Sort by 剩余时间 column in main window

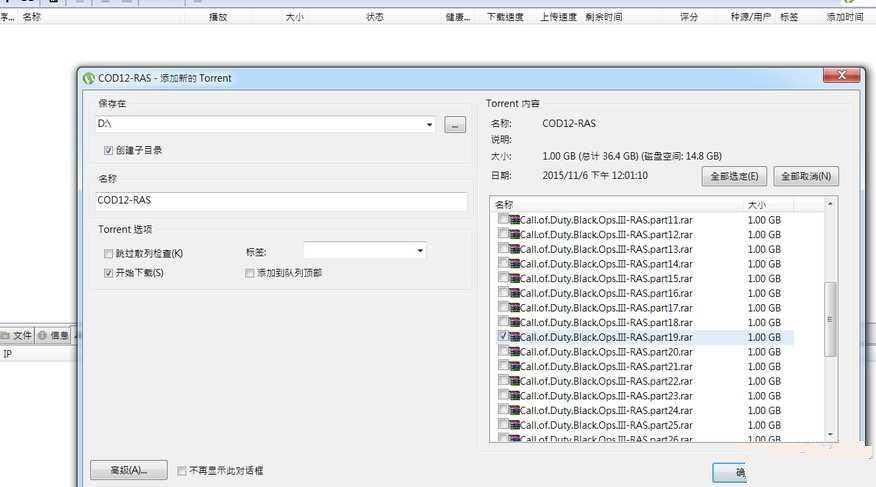tap(603, 17)
